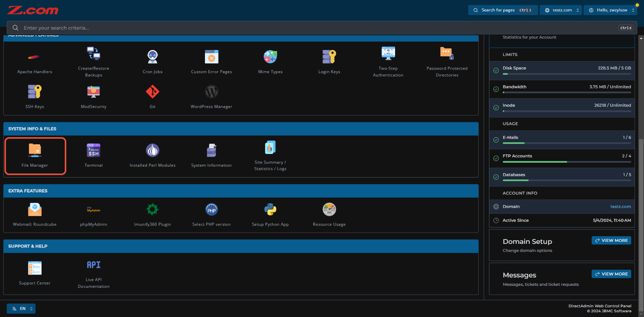Click the FTP Accounts usage bar
Image resolution: width=644 pixels, height=317 pixels.
(567, 162)
